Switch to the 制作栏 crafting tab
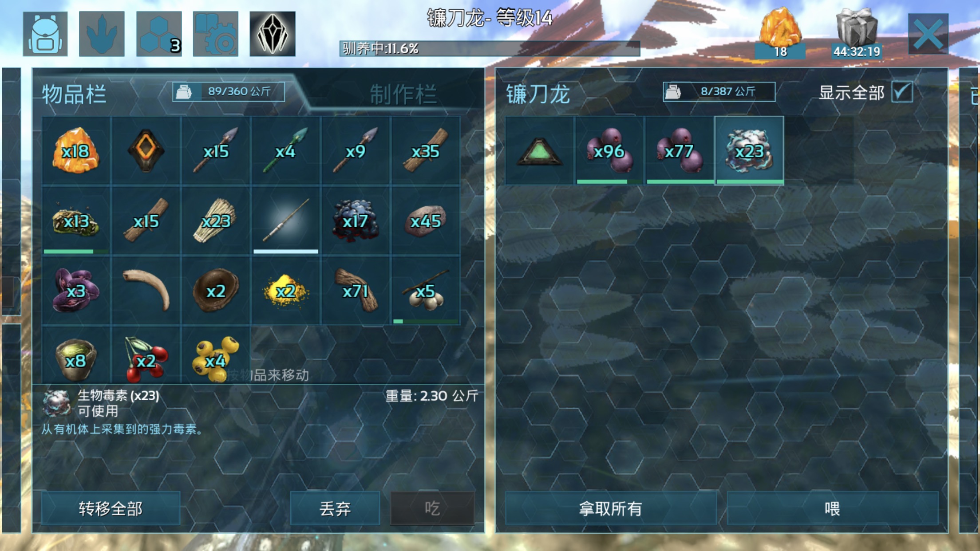The image size is (980, 551). (403, 94)
